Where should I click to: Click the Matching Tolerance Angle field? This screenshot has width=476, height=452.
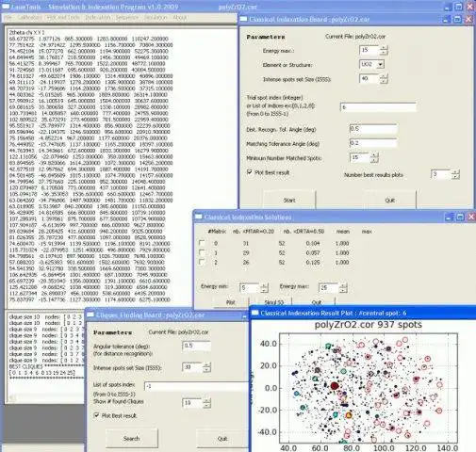(x=373, y=143)
